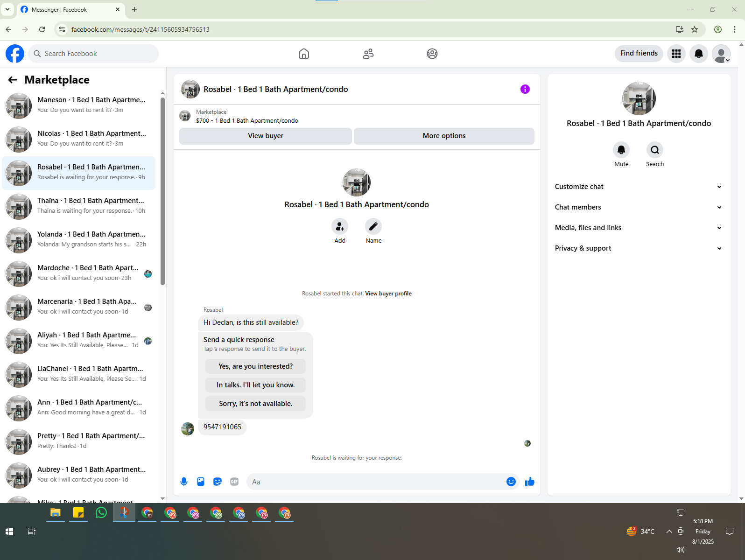The height and width of the screenshot is (560, 745).
Task: Open the tab search dropdown arrow
Action: point(7,9)
